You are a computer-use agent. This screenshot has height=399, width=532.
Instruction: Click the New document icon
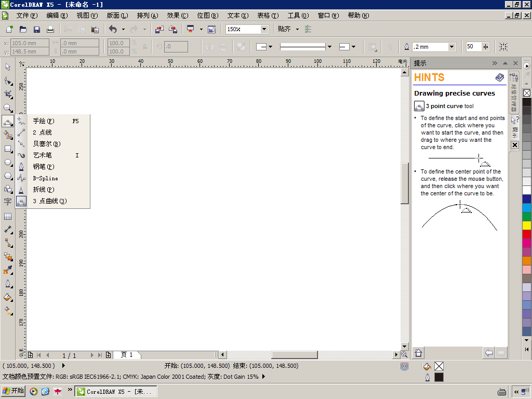coord(9,29)
